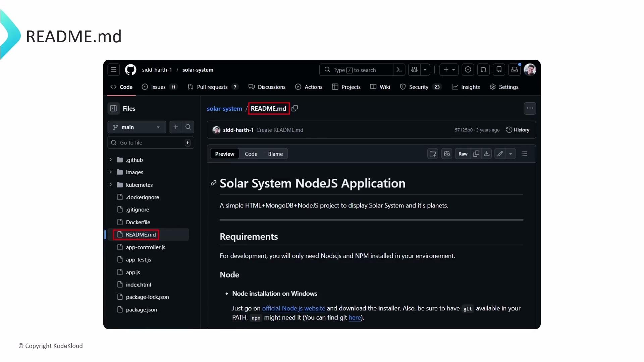This screenshot has height=362, width=644.
Task: Go to GitHub home via Octocat logo
Action: pos(130,70)
